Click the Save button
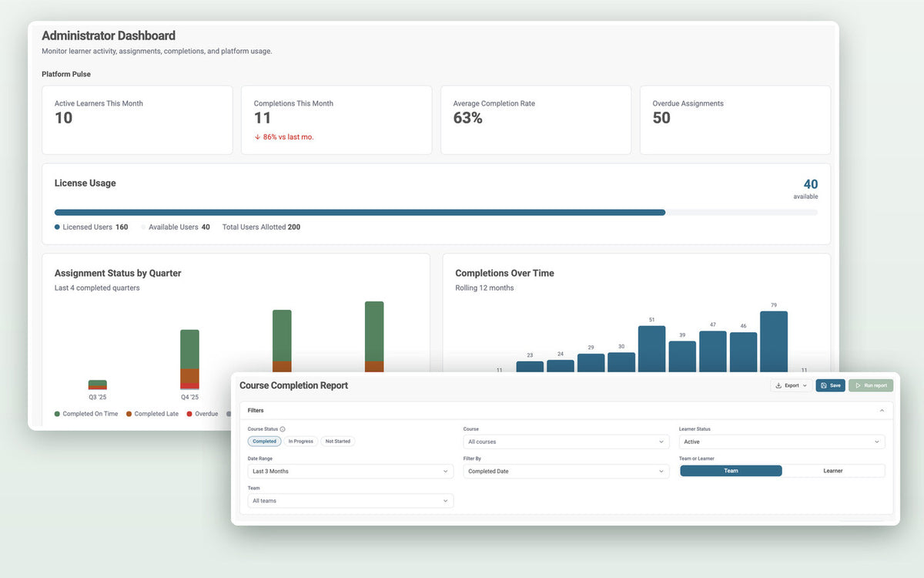This screenshot has height=578, width=924. [831, 385]
